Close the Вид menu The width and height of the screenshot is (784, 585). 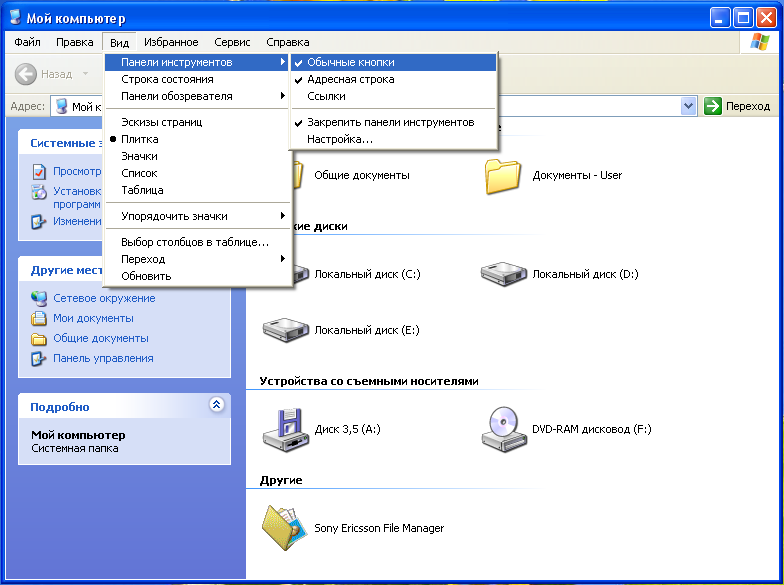click(119, 43)
